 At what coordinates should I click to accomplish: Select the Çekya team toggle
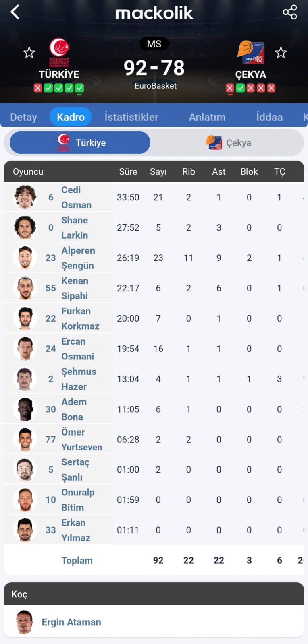click(x=228, y=142)
